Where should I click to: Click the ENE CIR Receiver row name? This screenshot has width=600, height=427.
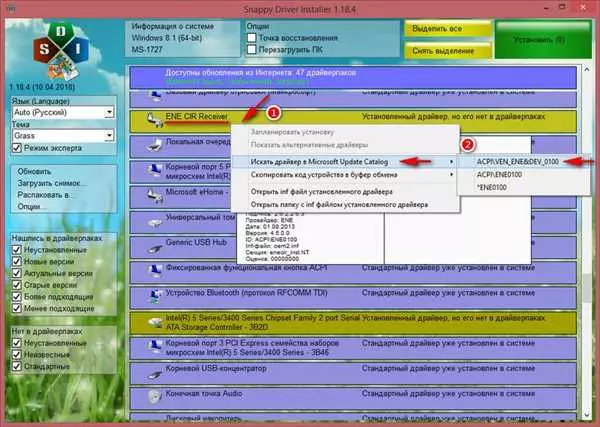point(197,116)
